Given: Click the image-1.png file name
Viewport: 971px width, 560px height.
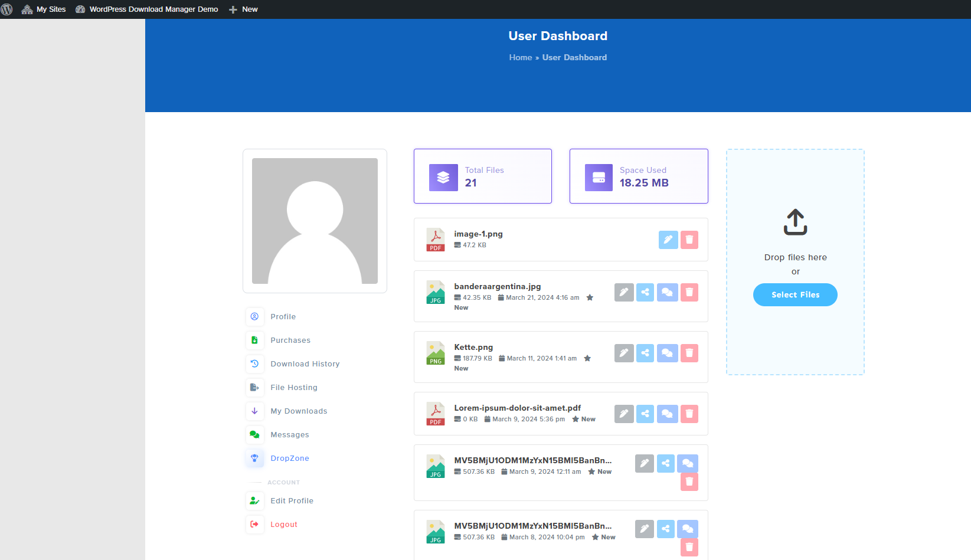Looking at the screenshot, I should 478,234.
